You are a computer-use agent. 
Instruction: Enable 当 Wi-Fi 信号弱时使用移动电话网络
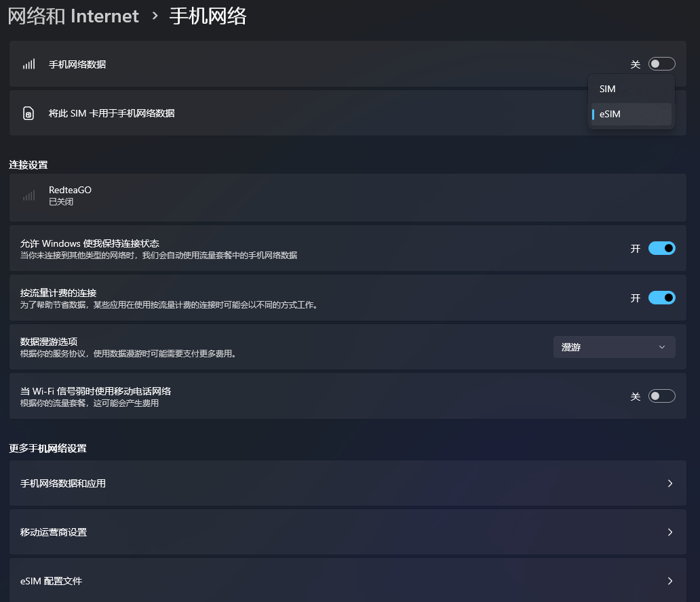click(661, 395)
